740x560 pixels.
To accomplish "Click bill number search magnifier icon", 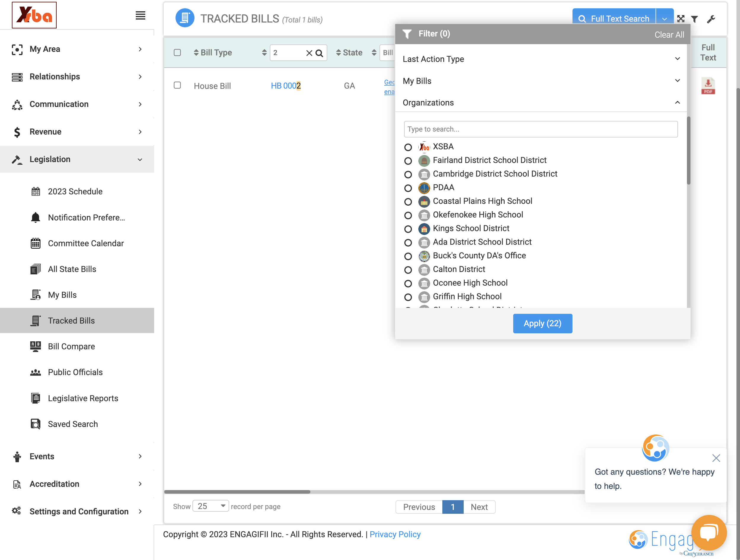I will click(x=320, y=53).
